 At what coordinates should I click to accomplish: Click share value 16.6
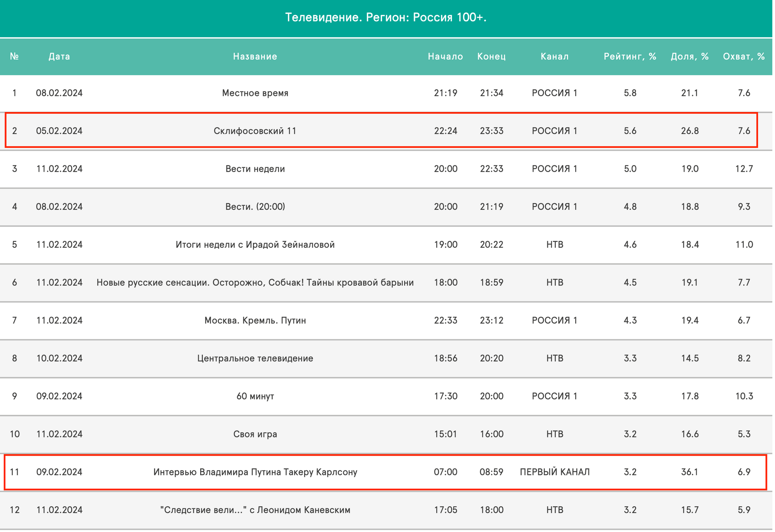690,434
